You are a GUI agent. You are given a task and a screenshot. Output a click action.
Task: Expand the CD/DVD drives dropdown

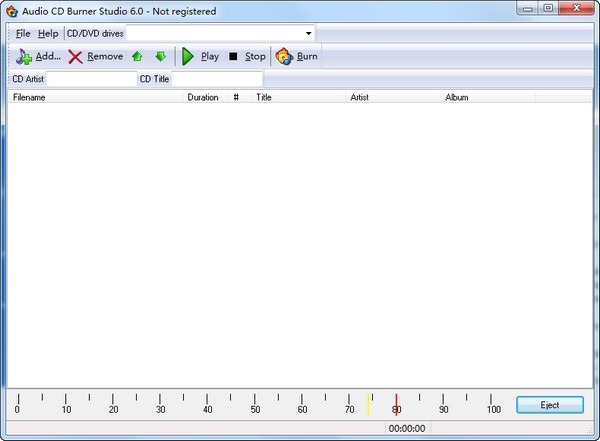pyautogui.click(x=308, y=34)
